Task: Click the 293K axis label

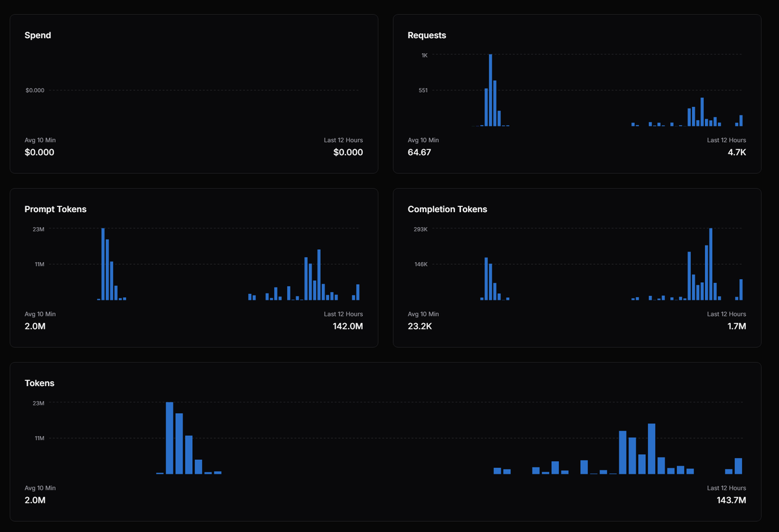Action: (x=421, y=229)
